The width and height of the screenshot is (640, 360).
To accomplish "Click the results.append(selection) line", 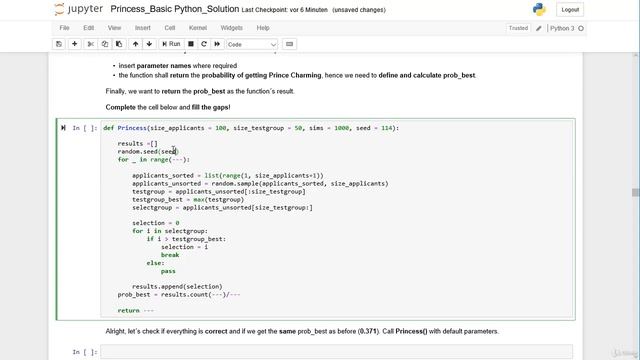I will (177, 287).
